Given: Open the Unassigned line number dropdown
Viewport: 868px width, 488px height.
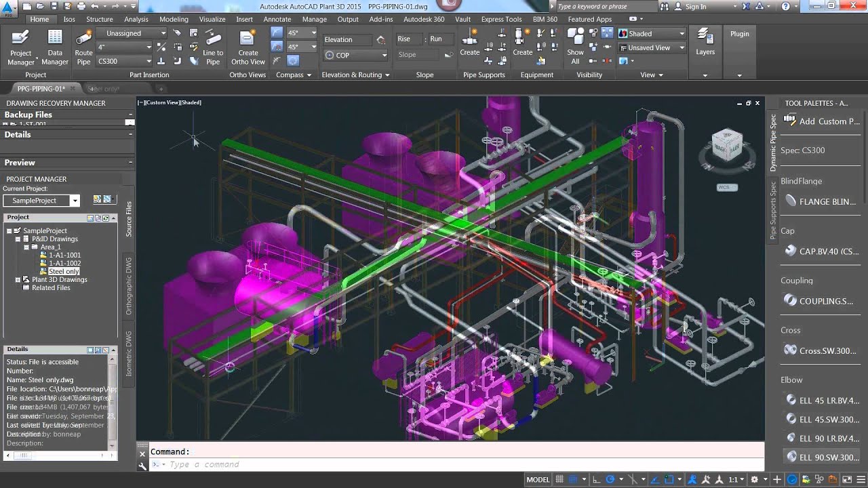Looking at the screenshot, I should [132, 33].
